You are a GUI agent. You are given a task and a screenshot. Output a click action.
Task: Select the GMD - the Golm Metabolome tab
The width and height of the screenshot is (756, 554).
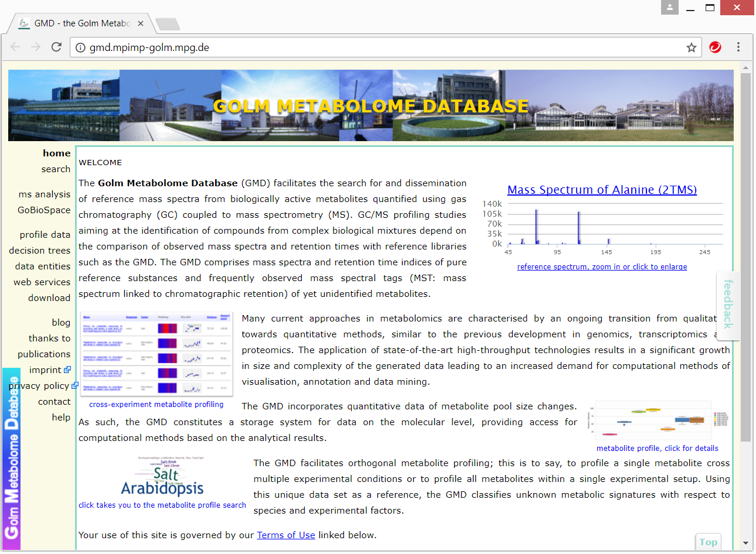point(82,23)
